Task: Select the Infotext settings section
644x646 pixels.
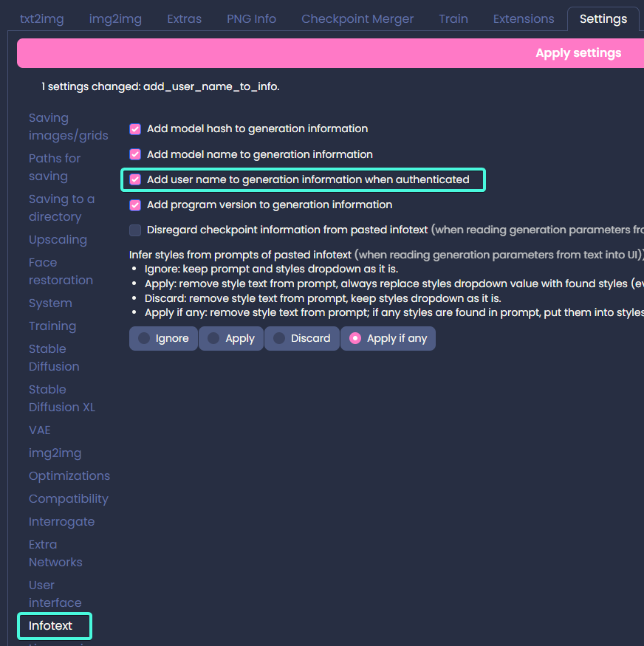Action: (x=54, y=625)
